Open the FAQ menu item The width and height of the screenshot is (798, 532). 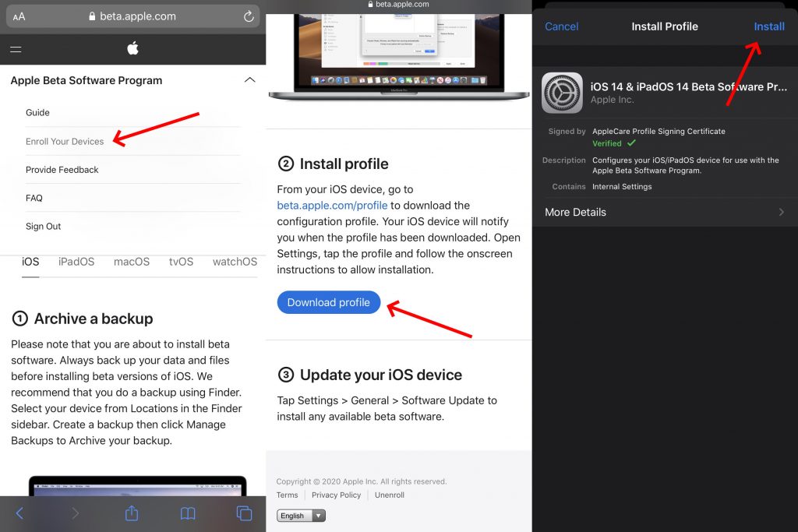click(x=34, y=199)
